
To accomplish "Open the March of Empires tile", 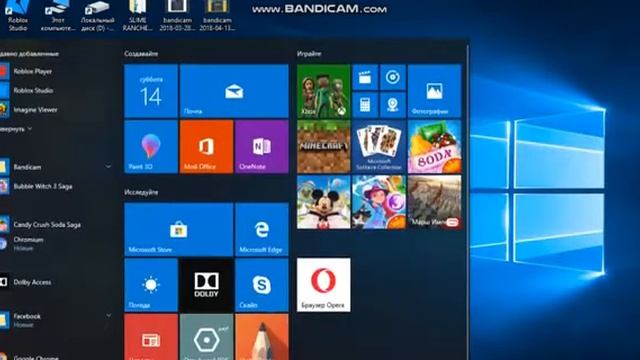I will pyautogui.click(x=434, y=202).
